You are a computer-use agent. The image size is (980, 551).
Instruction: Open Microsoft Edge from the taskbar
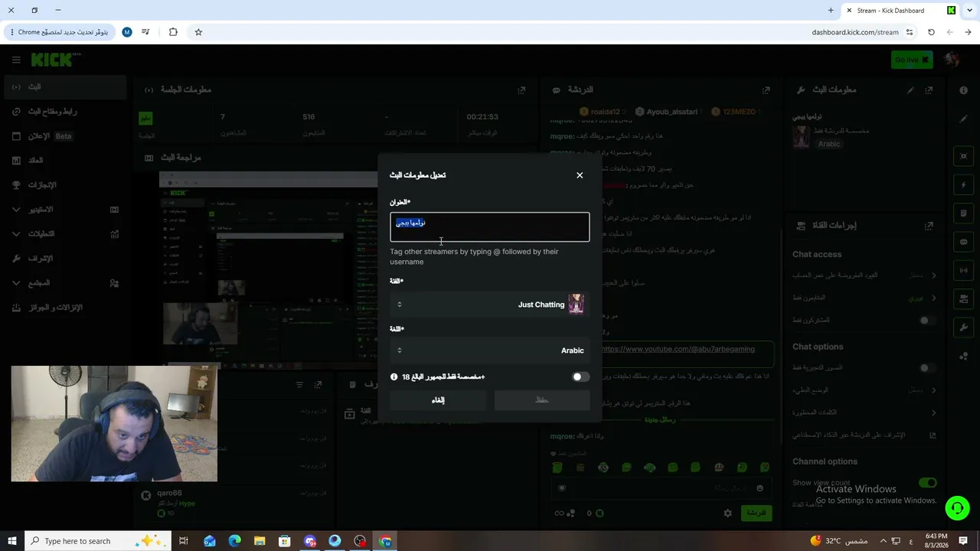tap(234, 541)
